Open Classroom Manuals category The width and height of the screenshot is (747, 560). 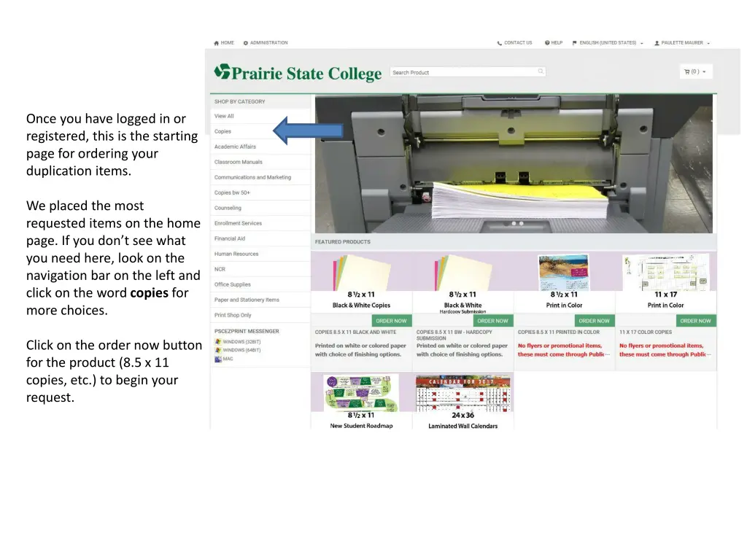(x=239, y=162)
